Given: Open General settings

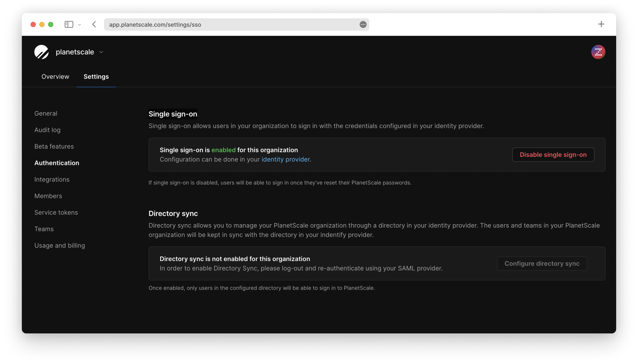Looking at the screenshot, I should tap(46, 113).
